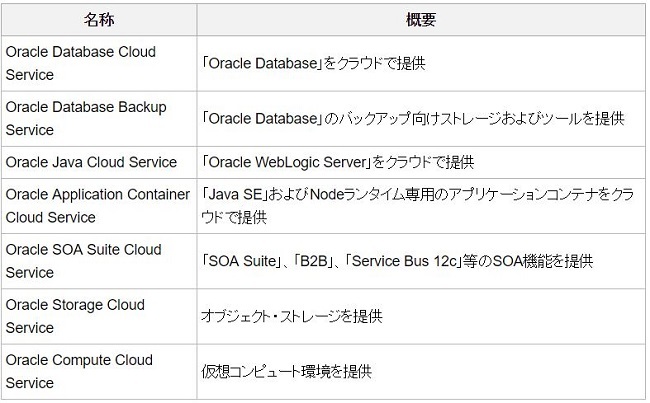
Task: Click the 「B2B」 text
Action: pos(304,261)
